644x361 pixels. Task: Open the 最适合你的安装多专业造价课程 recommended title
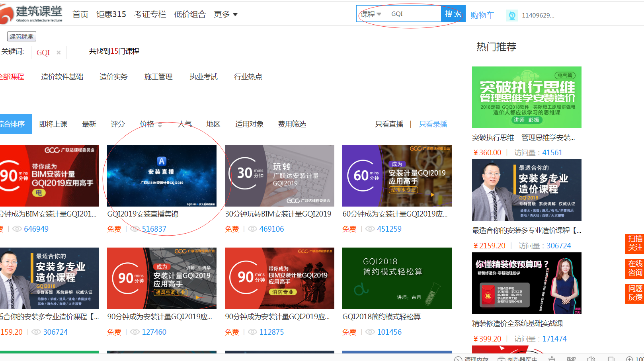click(x=527, y=230)
